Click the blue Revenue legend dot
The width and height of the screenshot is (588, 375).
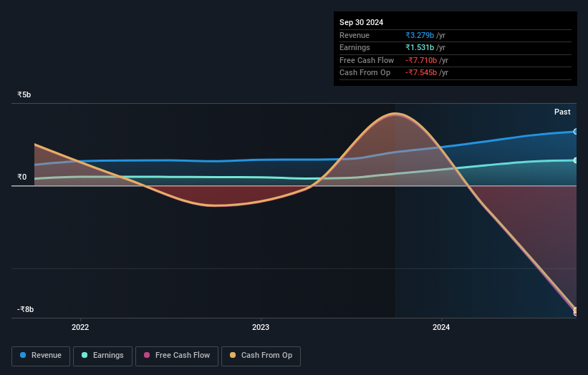pyautogui.click(x=23, y=355)
